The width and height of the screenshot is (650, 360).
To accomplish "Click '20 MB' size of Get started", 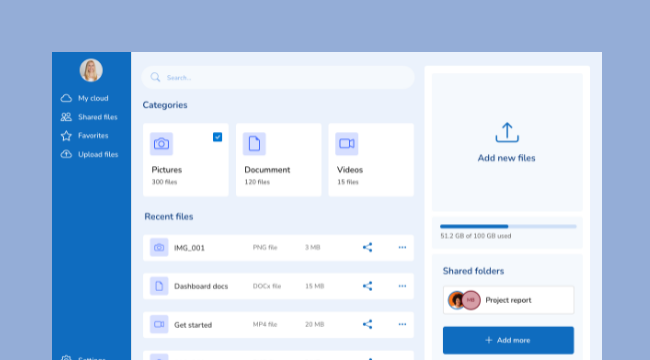I will (x=315, y=324).
